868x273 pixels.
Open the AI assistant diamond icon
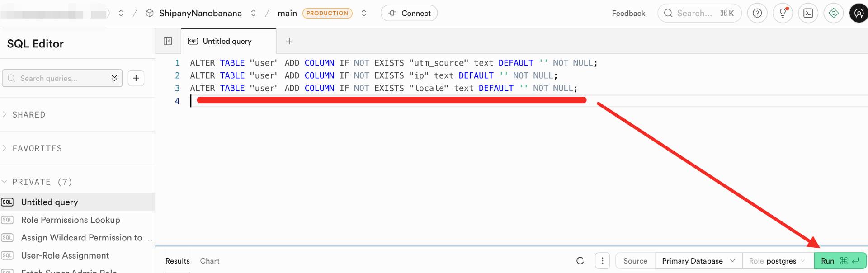pos(833,13)
